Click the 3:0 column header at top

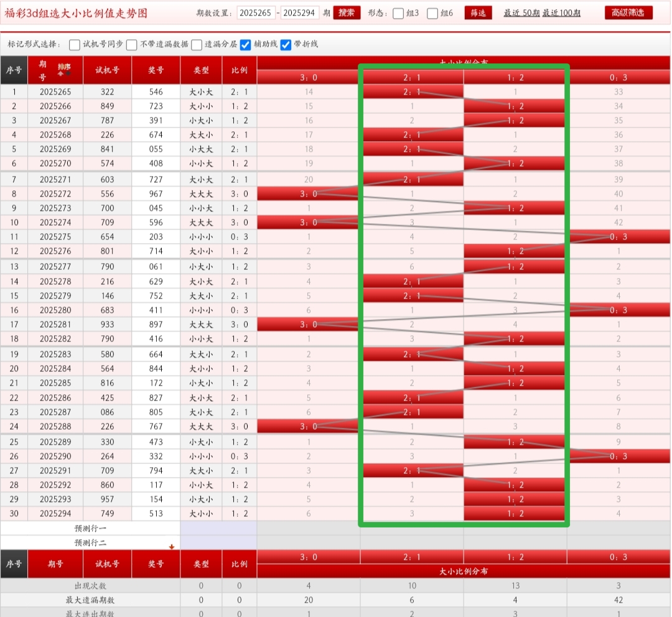pyautogui.click(x=309, y=77)
